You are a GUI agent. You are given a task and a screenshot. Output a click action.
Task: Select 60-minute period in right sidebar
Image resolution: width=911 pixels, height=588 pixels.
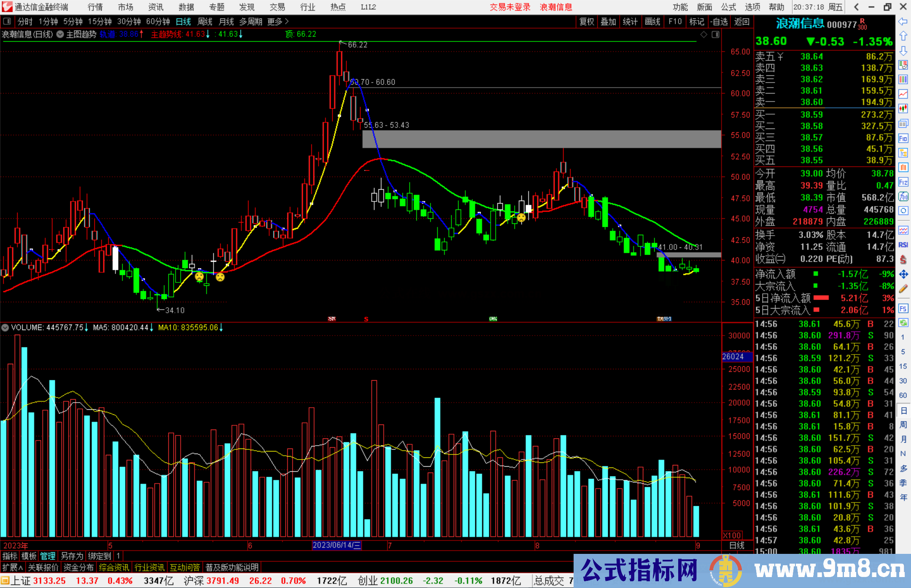click(x=903, y=395)
